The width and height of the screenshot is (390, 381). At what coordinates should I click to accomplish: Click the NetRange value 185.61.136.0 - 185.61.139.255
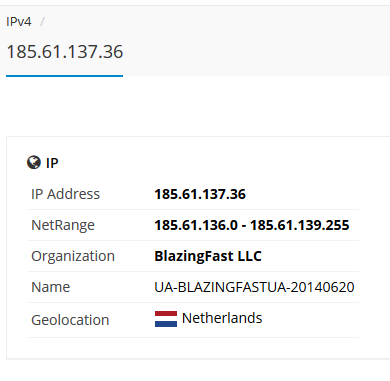click(252, 225)
